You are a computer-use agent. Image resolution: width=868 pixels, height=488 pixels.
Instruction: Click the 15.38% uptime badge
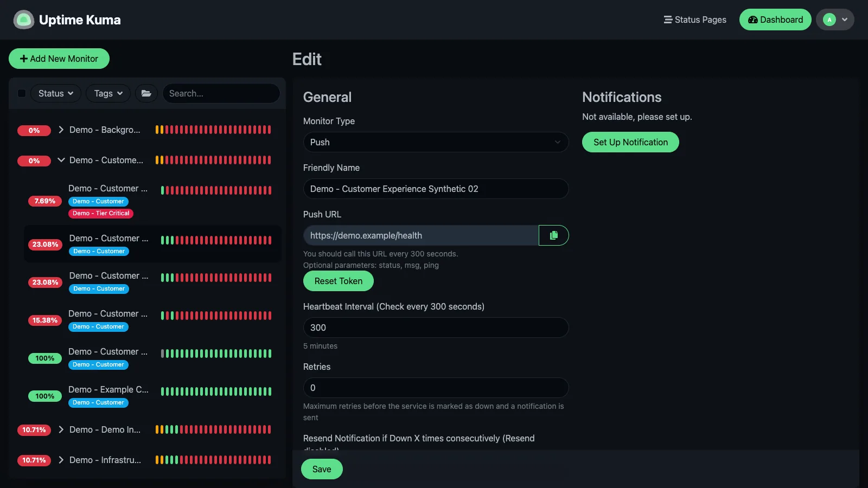pos(44,320)
